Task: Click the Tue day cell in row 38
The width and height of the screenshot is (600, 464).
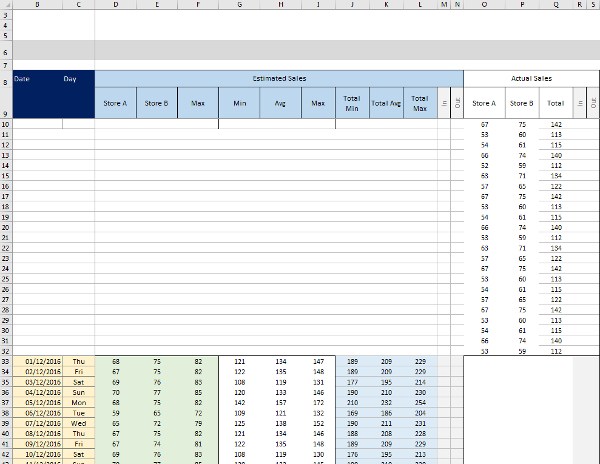Action: pyautogui.click(x=78, y=413)
